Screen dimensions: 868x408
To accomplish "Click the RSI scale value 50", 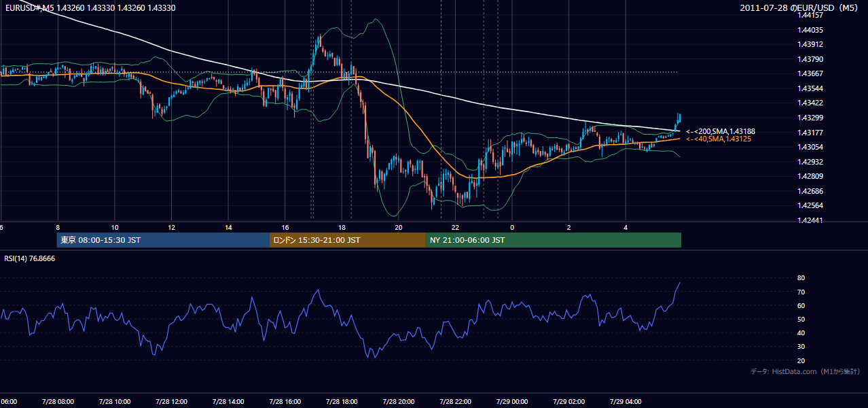I will (x=801, y=319).
